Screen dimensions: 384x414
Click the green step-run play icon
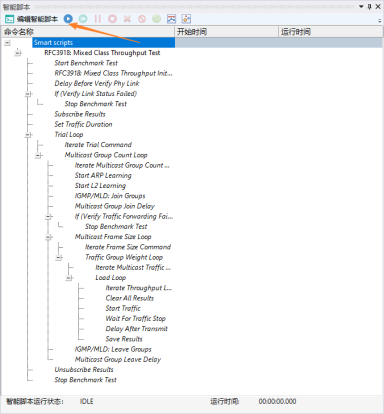coord(83,19)
